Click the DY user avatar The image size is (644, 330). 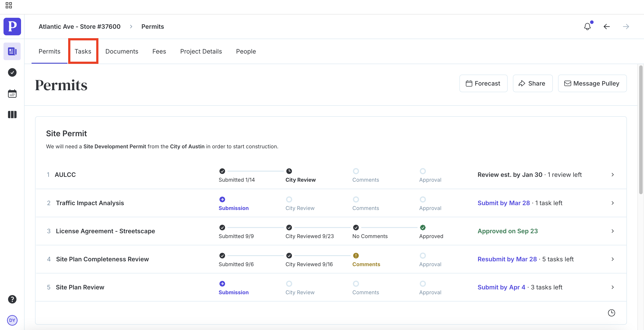12,320
